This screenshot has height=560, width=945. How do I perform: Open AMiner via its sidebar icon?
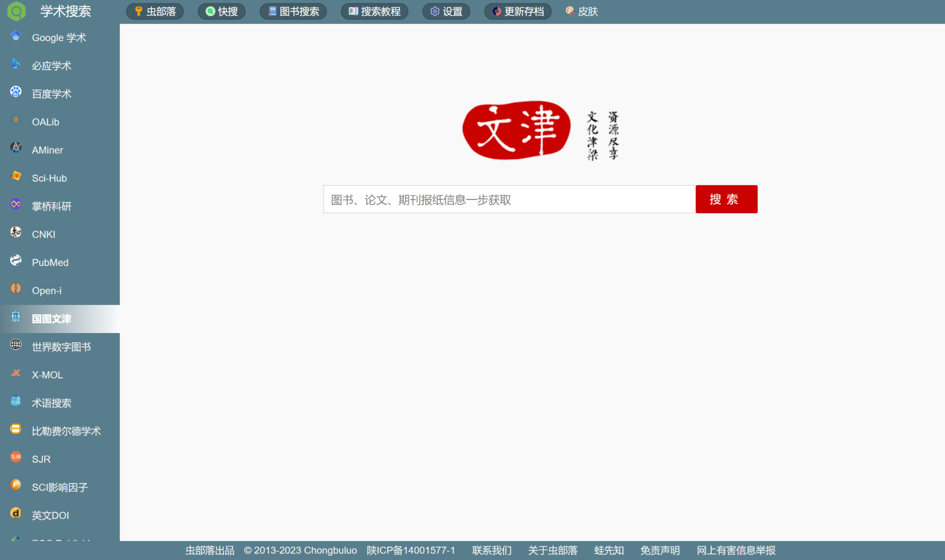[x=16, y=148]
